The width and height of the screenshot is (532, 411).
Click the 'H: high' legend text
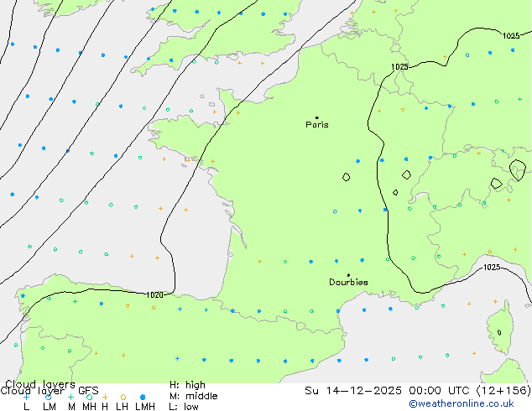(187, 385)
